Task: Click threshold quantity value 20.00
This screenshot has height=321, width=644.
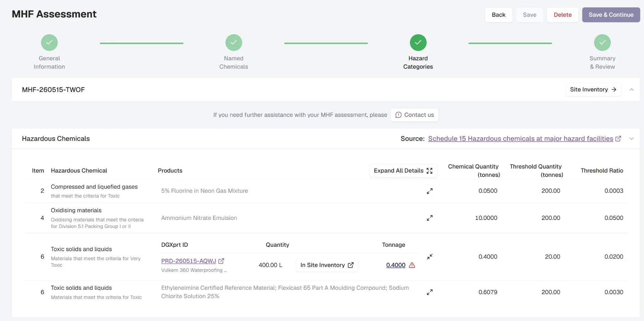Action: click(x=552, y=257)
